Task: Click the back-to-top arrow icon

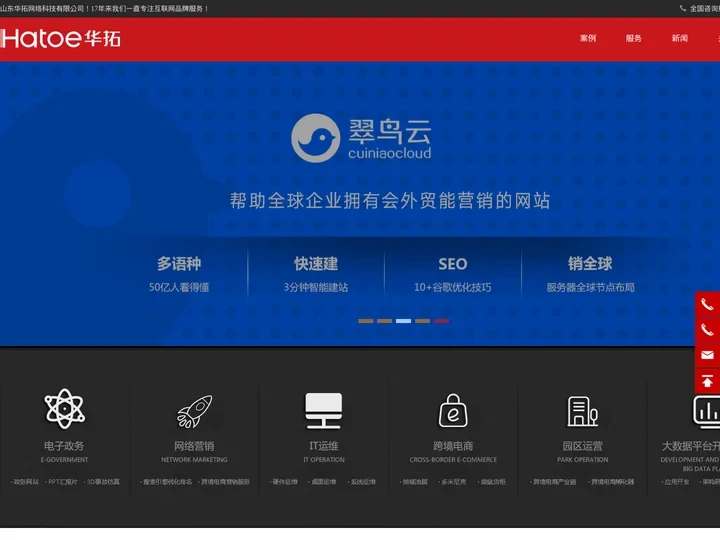Action: [707, 381]
